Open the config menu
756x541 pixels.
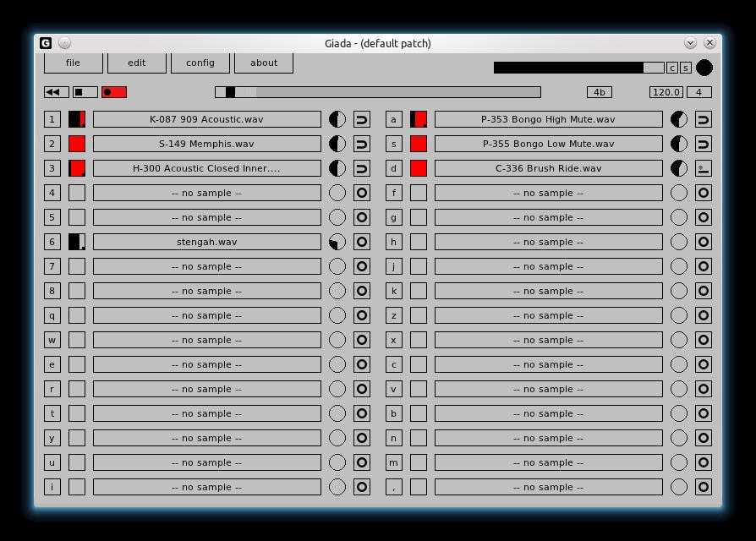tap(200, 63)
